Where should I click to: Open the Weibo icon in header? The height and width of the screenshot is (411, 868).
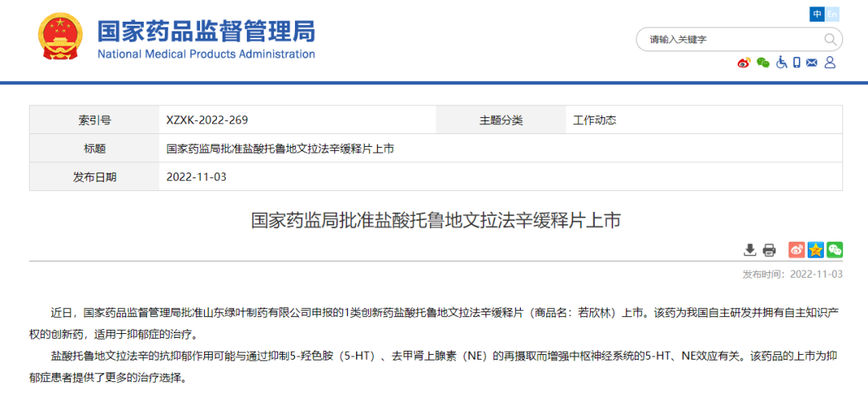744,63
